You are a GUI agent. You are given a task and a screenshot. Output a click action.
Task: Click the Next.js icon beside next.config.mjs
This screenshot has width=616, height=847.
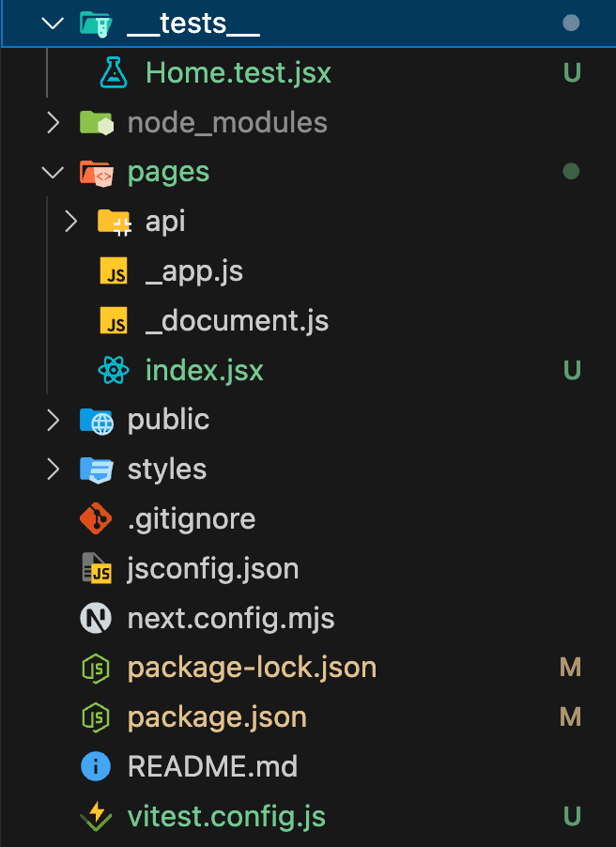pos(96,619)
